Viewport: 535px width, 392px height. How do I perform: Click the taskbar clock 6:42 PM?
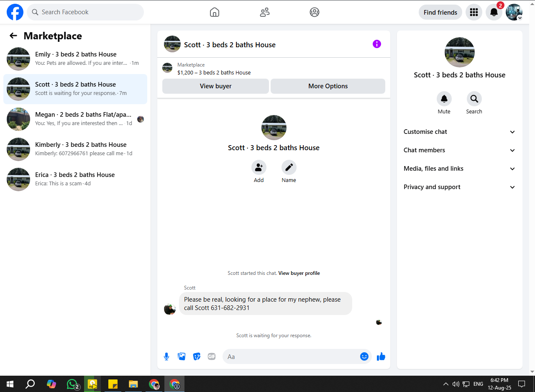pyautogui.click(x=499, y=384)
